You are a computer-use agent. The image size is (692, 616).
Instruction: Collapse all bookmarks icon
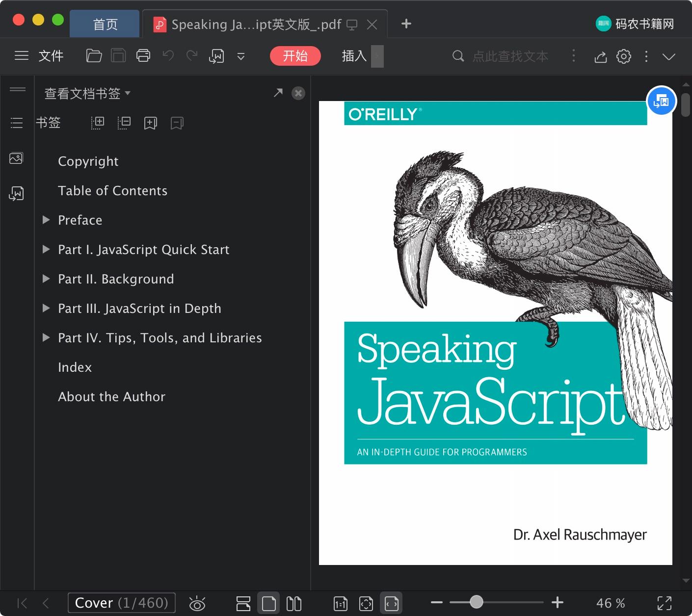(x=124, y=123)
